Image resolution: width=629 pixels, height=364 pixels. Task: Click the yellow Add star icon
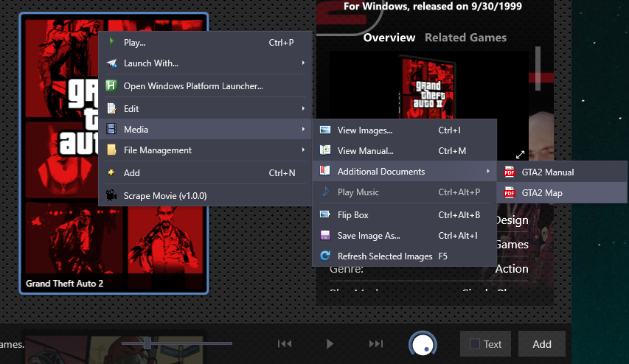(x=111, y=172)
